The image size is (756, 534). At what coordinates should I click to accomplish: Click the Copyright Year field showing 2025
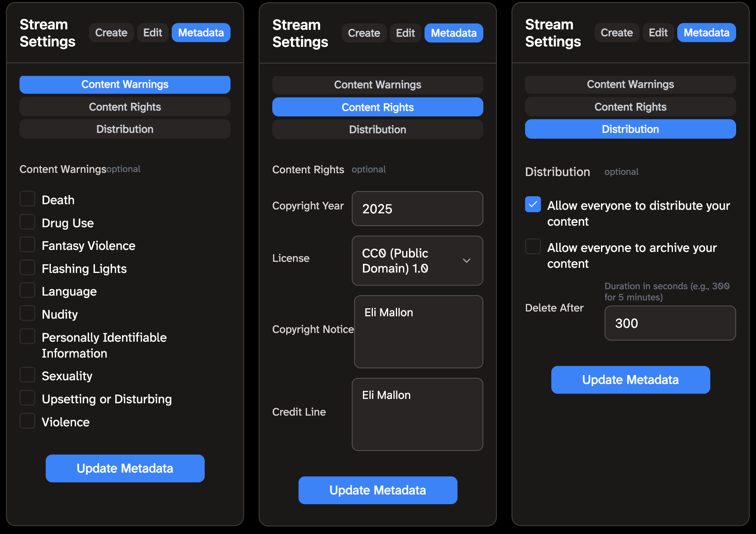click(417, 209)
